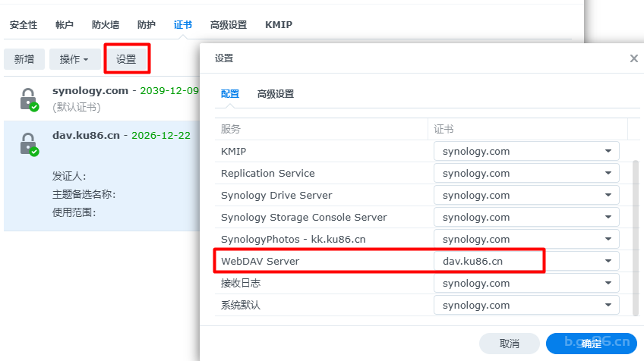Select the 证书 tab
Viewport: 644px width, 361px height.
click(183, 25)
